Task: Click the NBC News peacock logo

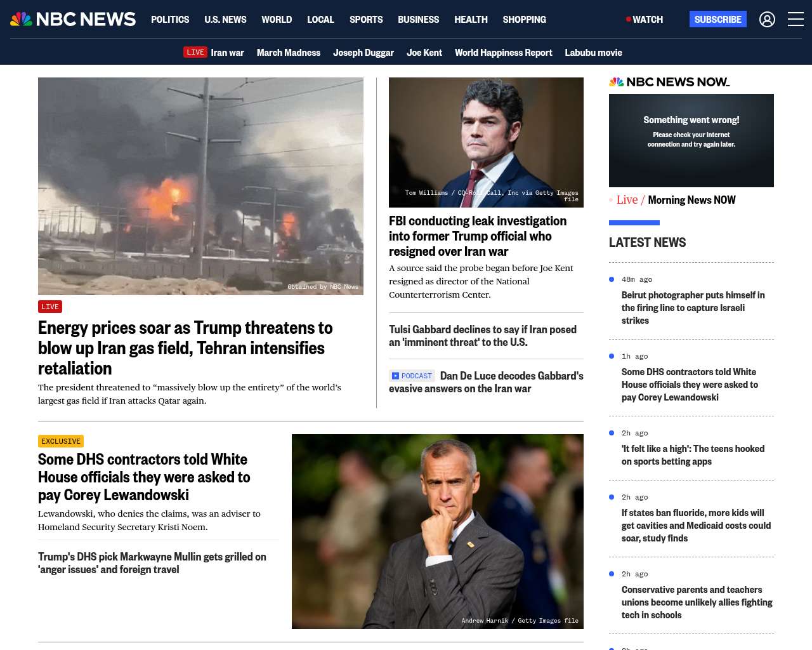Action: tap(73, 19)
